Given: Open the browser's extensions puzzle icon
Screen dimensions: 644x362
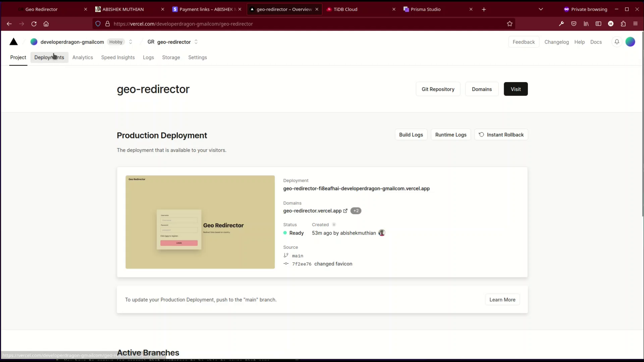Looking at the screenshot, I should coord(623,24).
